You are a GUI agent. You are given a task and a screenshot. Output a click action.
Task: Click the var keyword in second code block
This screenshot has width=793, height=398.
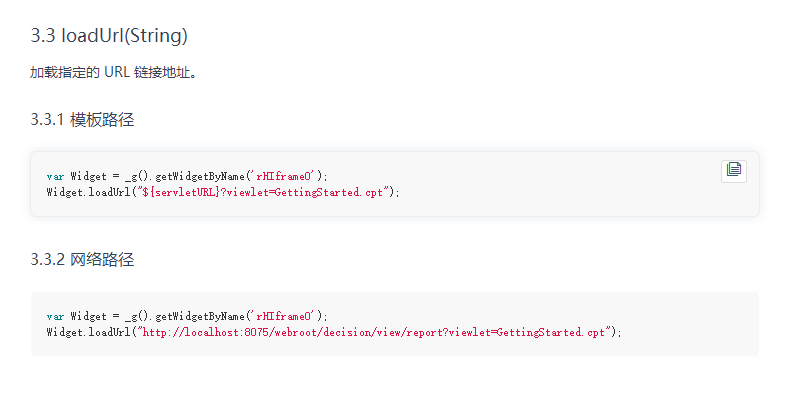click(55, 317)
